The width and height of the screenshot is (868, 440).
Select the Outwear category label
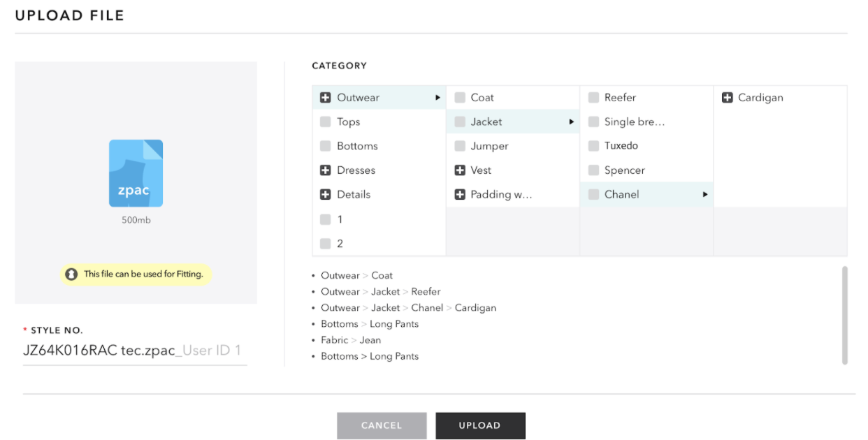(359, 98)
